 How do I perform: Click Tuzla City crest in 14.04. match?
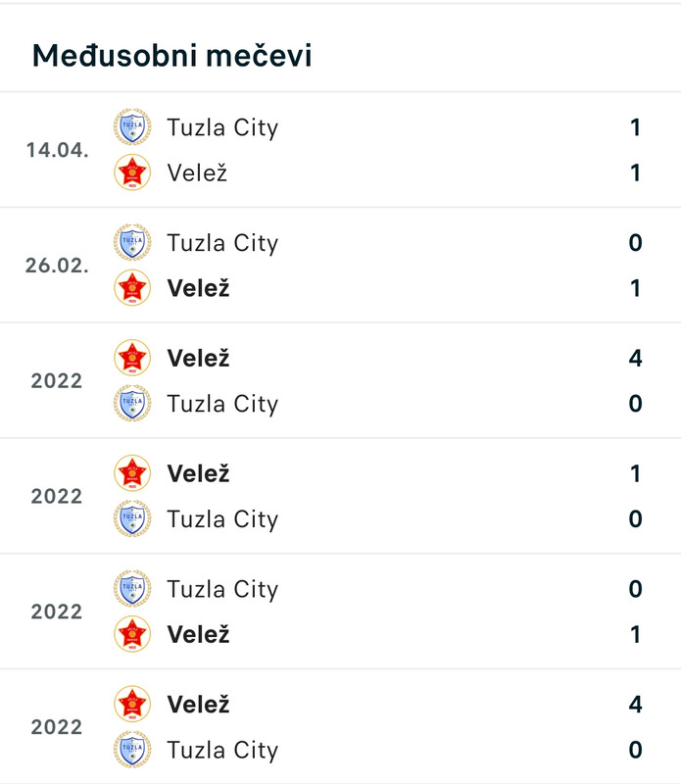[132, 127]
